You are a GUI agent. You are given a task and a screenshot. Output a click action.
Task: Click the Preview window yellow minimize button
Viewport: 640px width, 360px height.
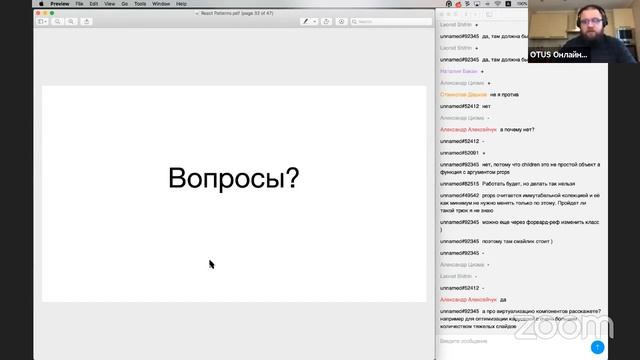(45, 13)
